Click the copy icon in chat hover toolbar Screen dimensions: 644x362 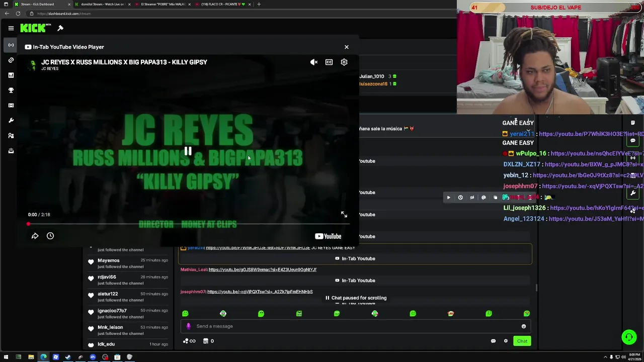point(495,198)
